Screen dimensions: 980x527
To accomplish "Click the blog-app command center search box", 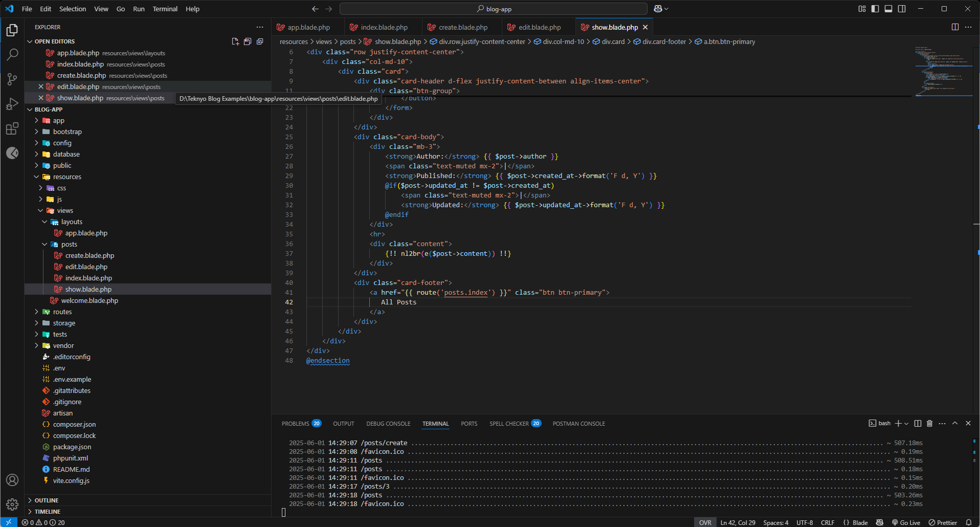I will pos(494,9).
